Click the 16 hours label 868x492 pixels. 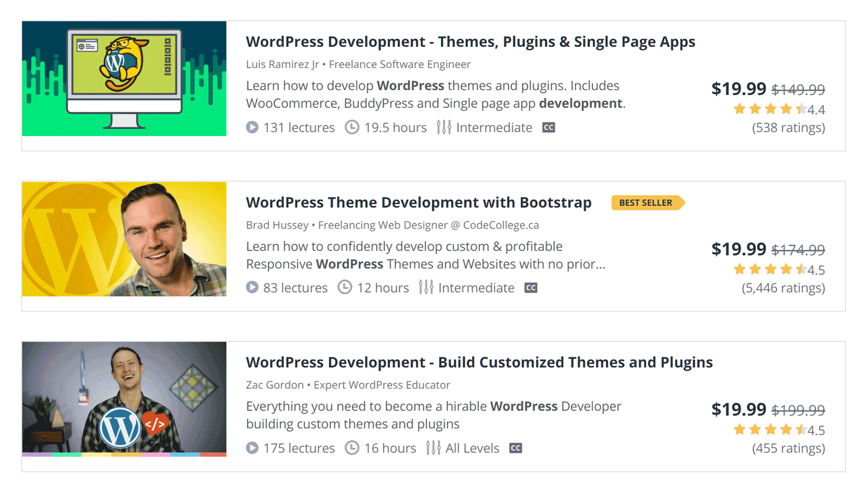click(x=390, y=448)
